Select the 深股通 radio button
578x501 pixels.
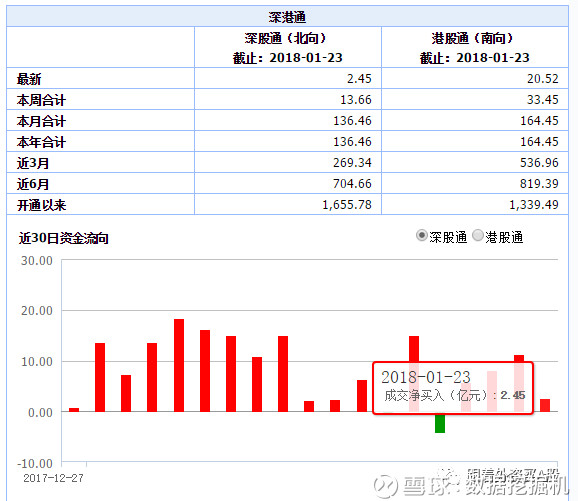pos(421,236)
